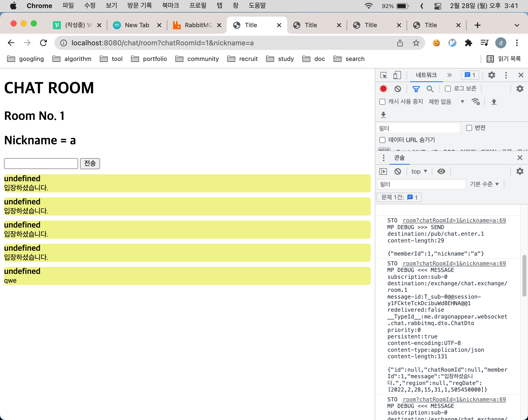Viewport: 528px width, 420px height.
Task: Bookmark this page with star icon
Action: pos(416,43)
